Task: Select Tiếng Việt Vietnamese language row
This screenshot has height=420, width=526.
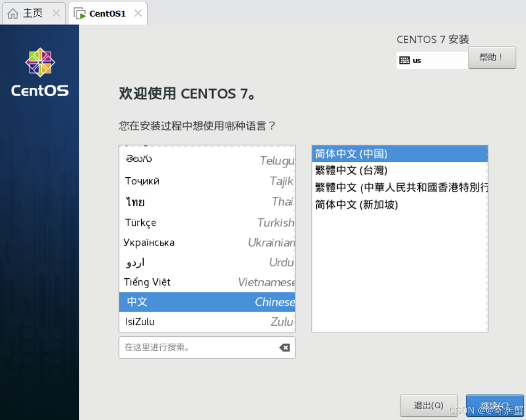Action: [x=207, y=282]
